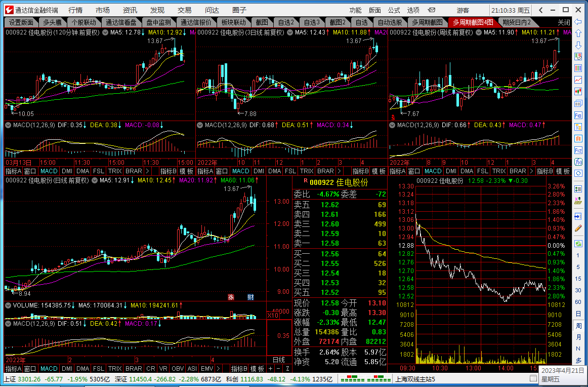Open the 交易 menu
The image size is (588, 387).
185,10
